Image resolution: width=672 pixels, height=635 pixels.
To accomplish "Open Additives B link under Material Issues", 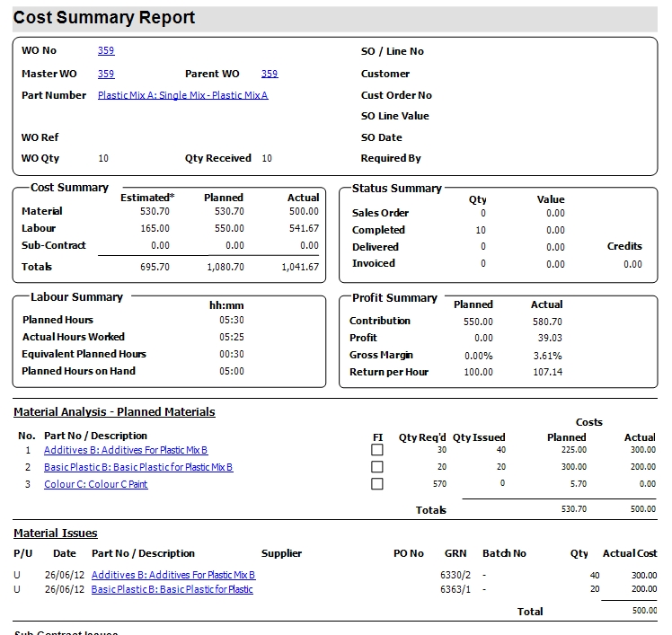I will pos(173,575).
